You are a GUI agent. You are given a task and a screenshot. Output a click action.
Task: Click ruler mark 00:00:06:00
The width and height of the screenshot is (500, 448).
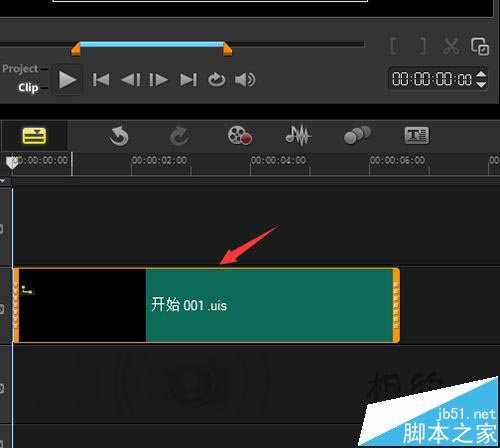(397, 160)
